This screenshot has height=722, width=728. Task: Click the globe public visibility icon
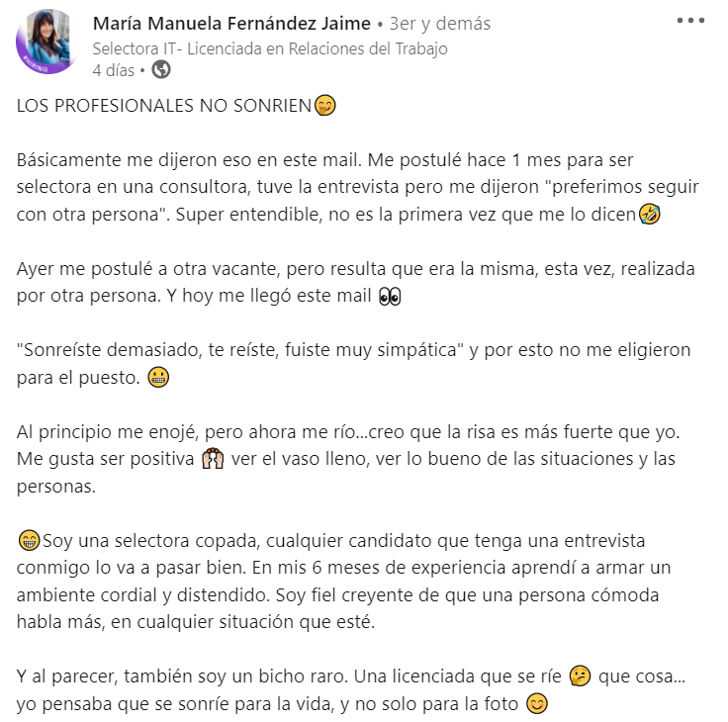(160, 69)
